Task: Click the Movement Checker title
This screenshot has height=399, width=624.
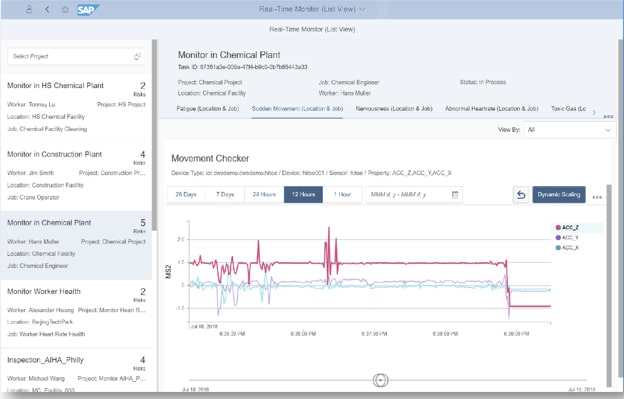Action: click(210, 158)
